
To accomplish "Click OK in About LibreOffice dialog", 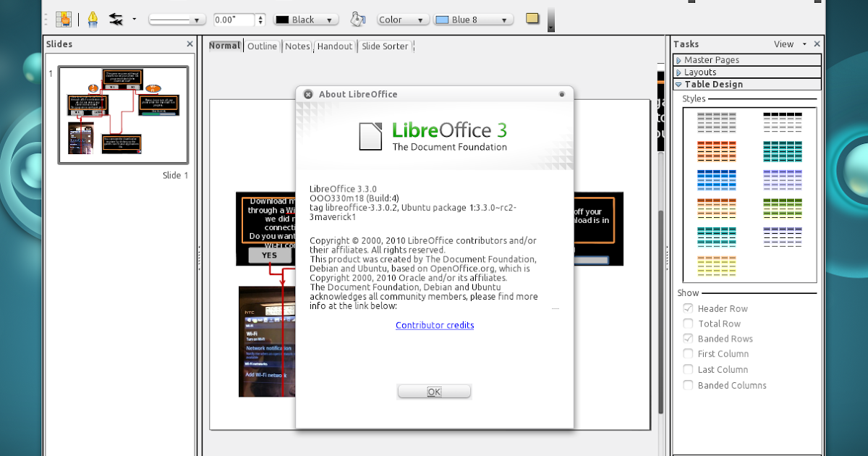I will [x=434, y=392].
